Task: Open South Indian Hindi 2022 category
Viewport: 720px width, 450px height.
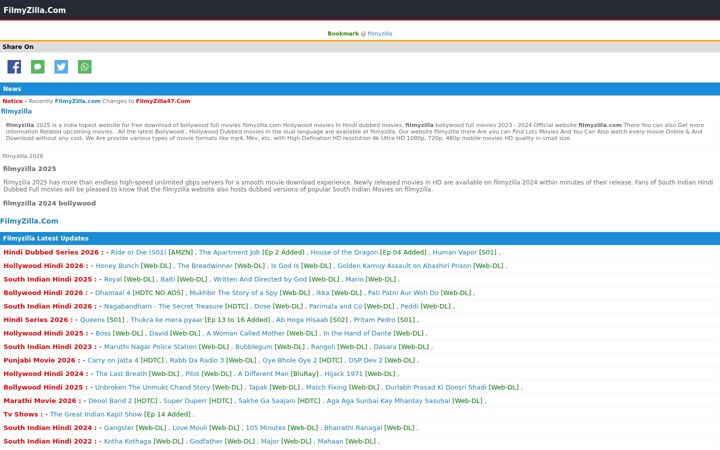Action: point(48,441)
